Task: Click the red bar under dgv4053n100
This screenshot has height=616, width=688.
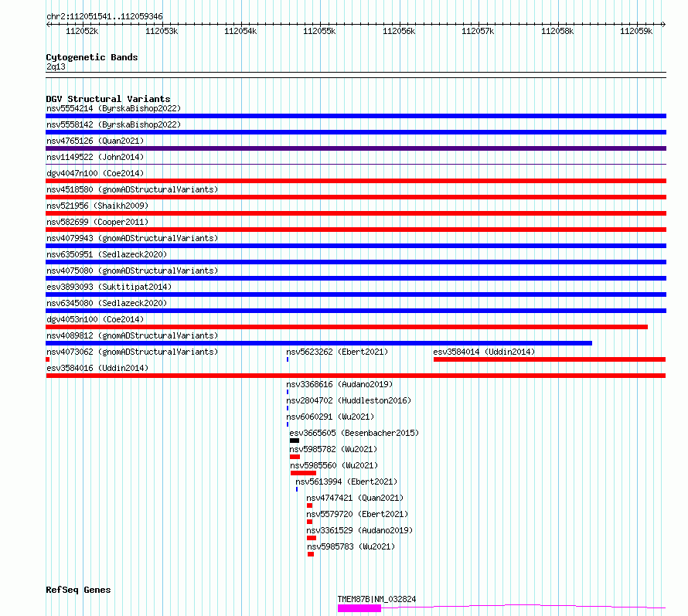Action: [346, 327]
